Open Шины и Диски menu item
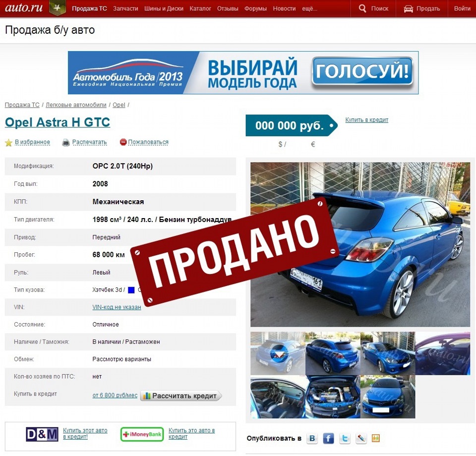The image size is (476, 456). click(x=164, y=8)
